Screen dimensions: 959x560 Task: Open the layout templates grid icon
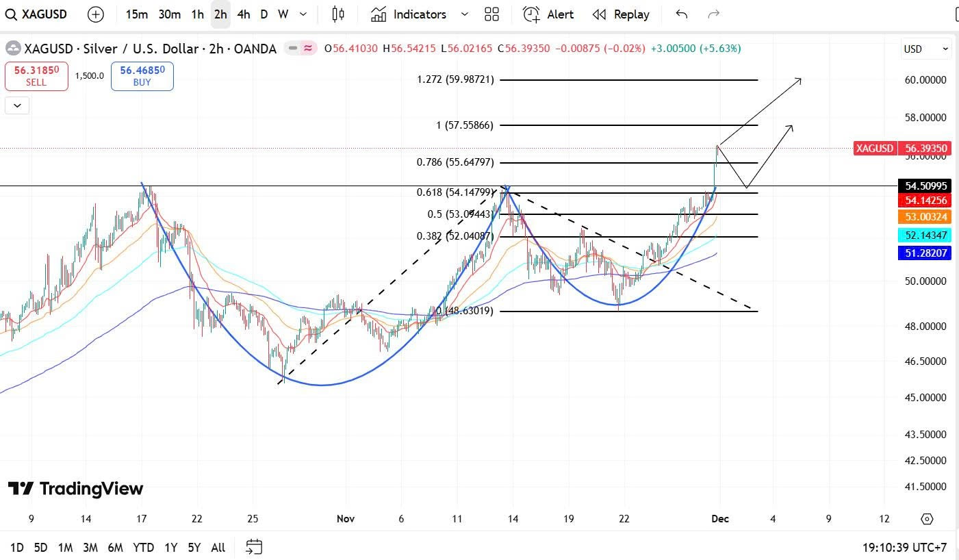(x=491, y=14)
